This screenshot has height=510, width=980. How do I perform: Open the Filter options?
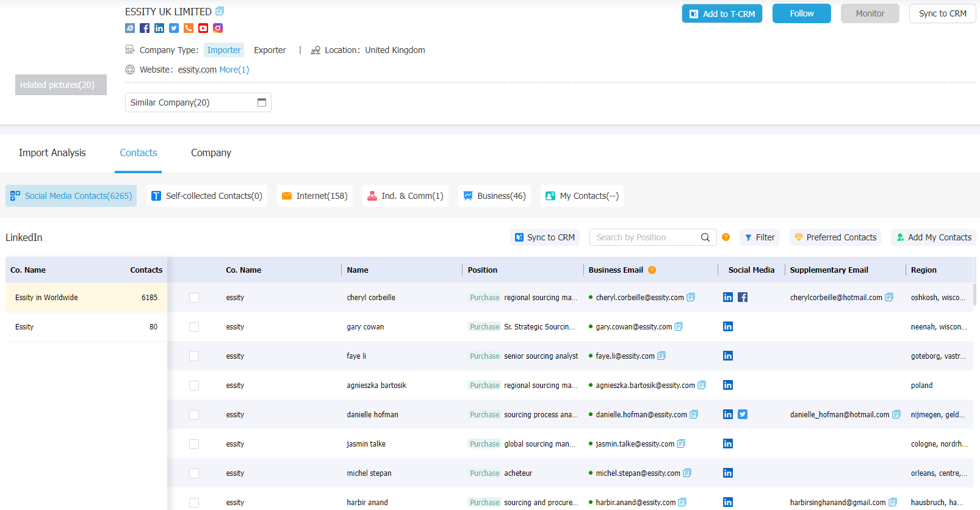tap(760, 237)
